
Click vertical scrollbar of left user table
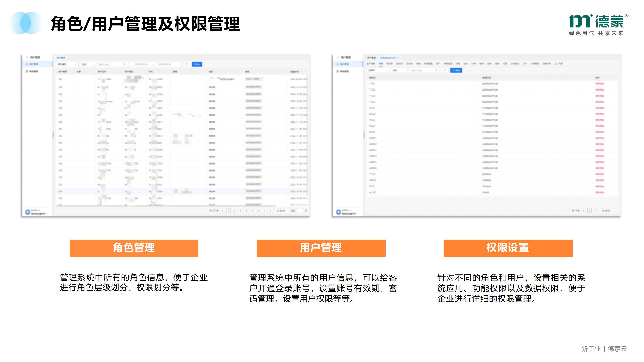click(307, 136)
